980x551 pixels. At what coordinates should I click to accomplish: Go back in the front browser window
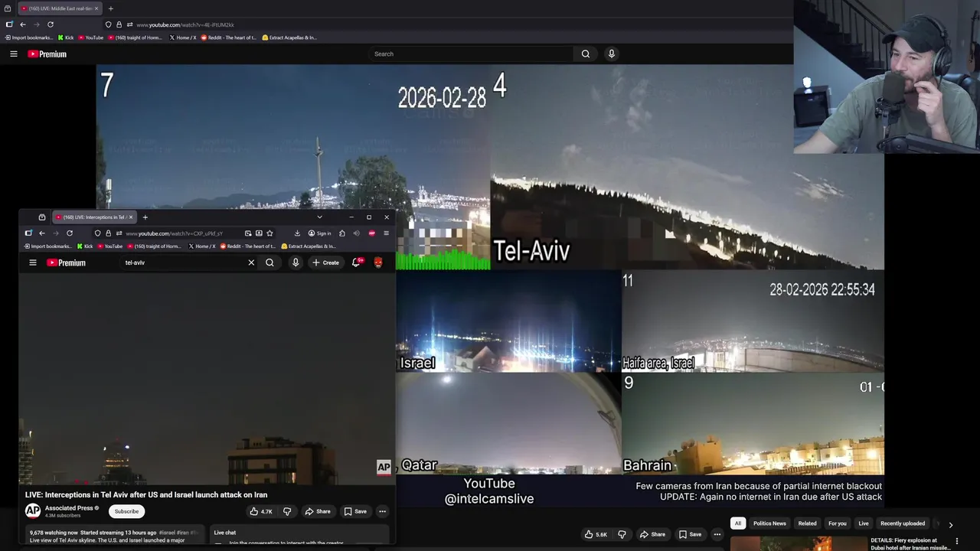(42, 233)
